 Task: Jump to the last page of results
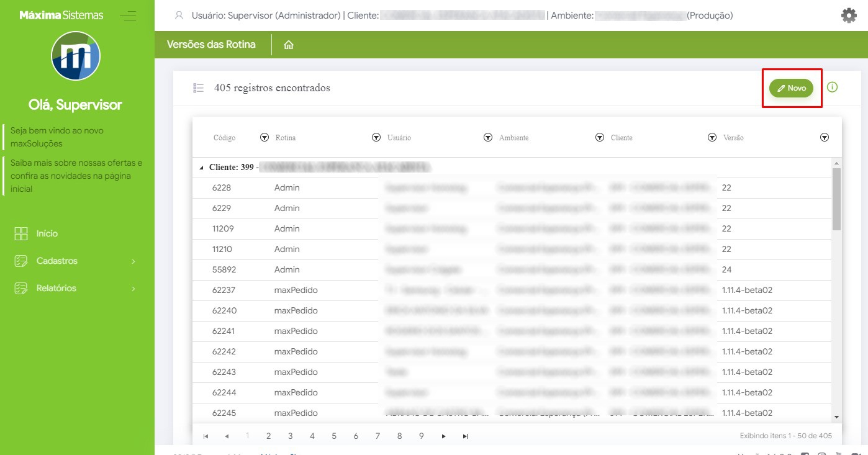465,436
